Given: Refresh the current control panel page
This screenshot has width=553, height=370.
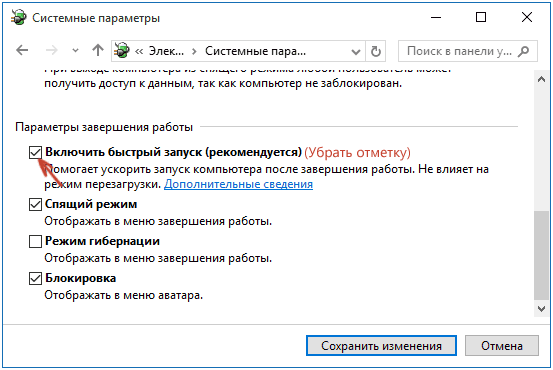Looking at the screenshot, I should pos(376,51).
